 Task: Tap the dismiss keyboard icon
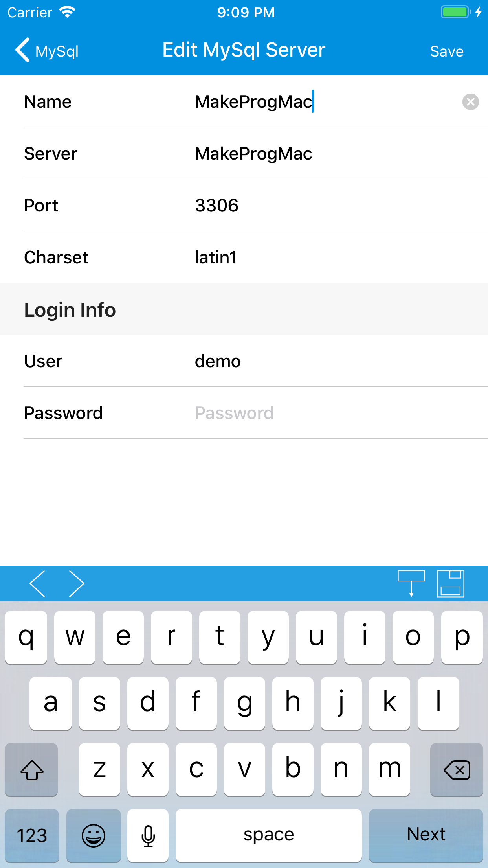click(x=411, y=584)
